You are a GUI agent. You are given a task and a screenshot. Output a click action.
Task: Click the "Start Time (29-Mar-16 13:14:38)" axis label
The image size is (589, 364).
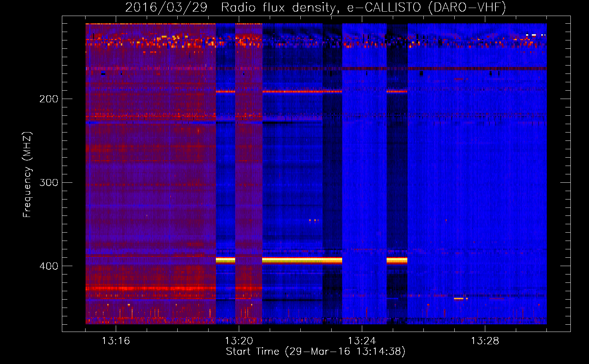[316, 352]
